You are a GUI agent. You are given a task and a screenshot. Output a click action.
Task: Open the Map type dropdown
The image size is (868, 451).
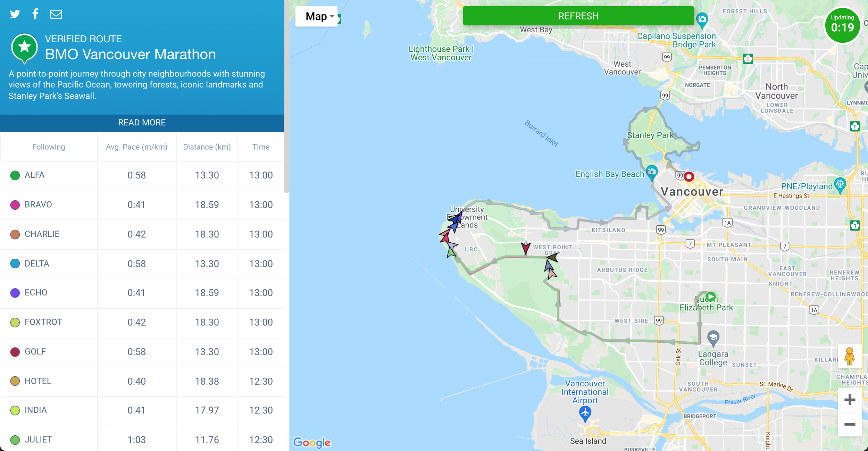pyautogui.click(x=316, y=16)
